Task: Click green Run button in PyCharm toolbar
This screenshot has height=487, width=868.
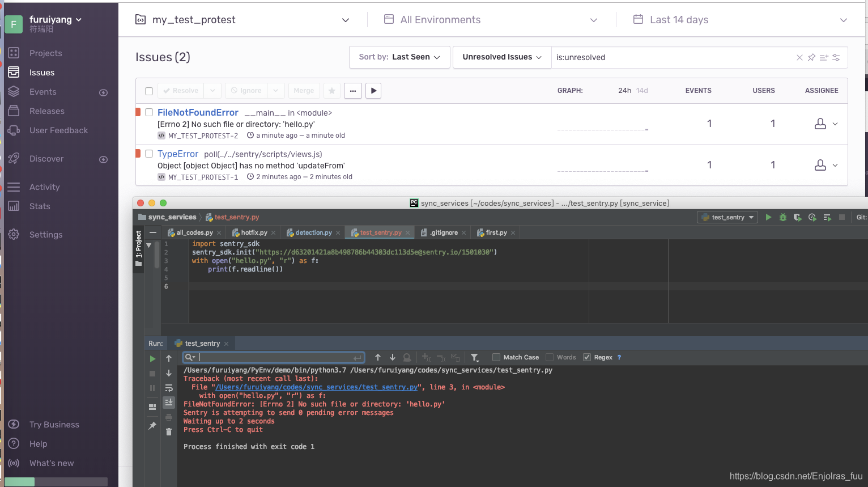Action: click(x=768, y=217)
